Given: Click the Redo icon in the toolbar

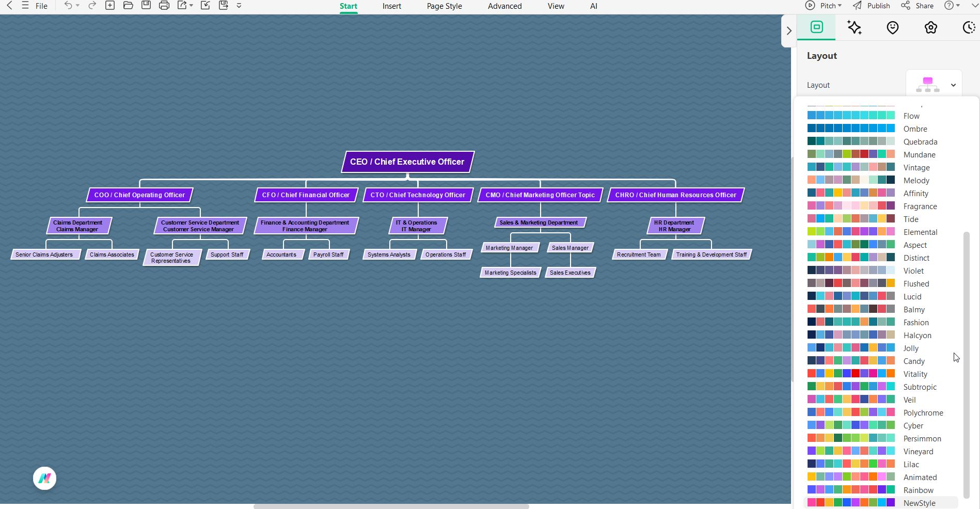Looking at the screenshot, I should (x=92, y=6).
